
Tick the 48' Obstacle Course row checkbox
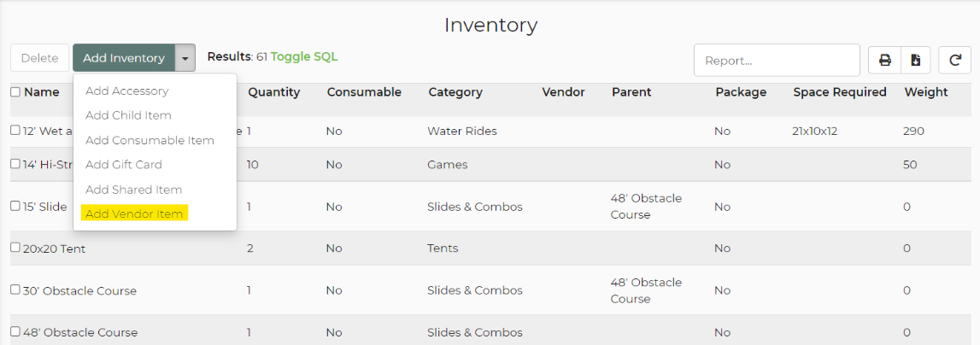15,332
